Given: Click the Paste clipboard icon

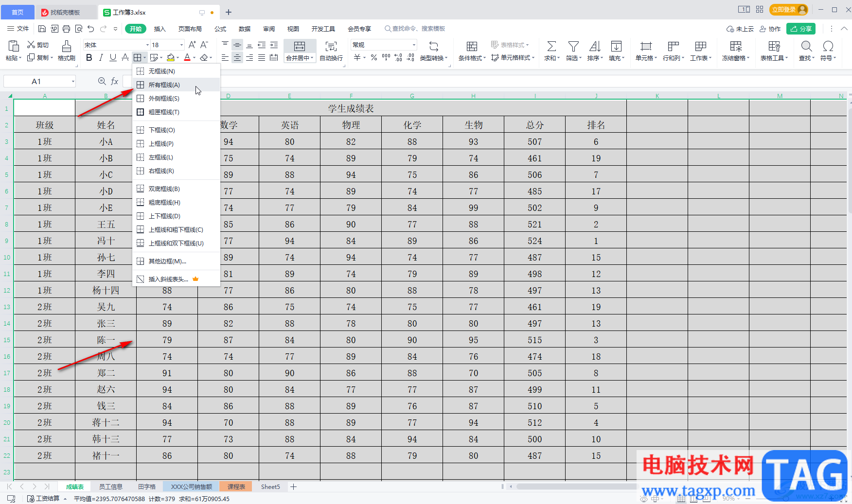Looking at the screenshot, I should (14, 46).
